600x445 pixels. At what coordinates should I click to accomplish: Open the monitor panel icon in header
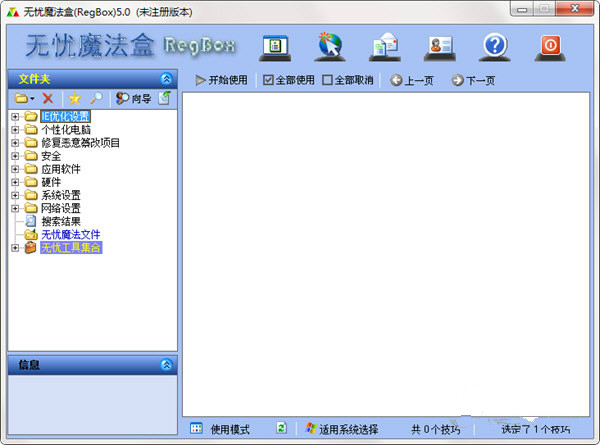point(275,47)
